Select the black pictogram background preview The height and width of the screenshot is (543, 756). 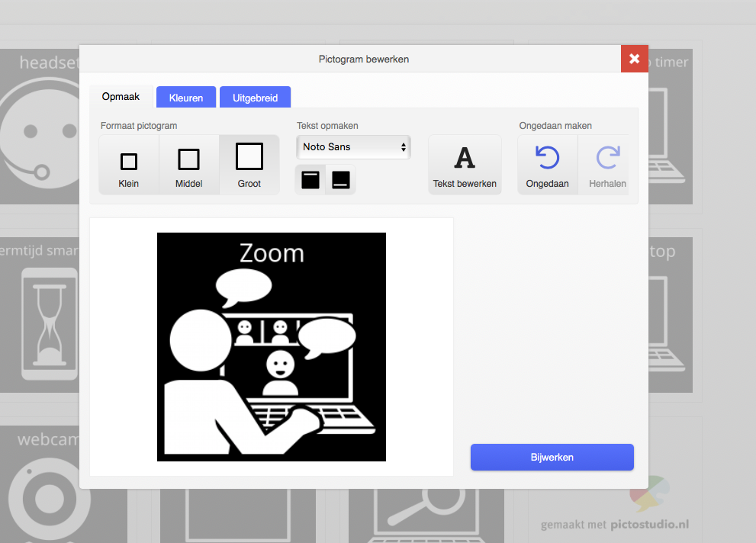pyautogui.click(x=271, y=346)
